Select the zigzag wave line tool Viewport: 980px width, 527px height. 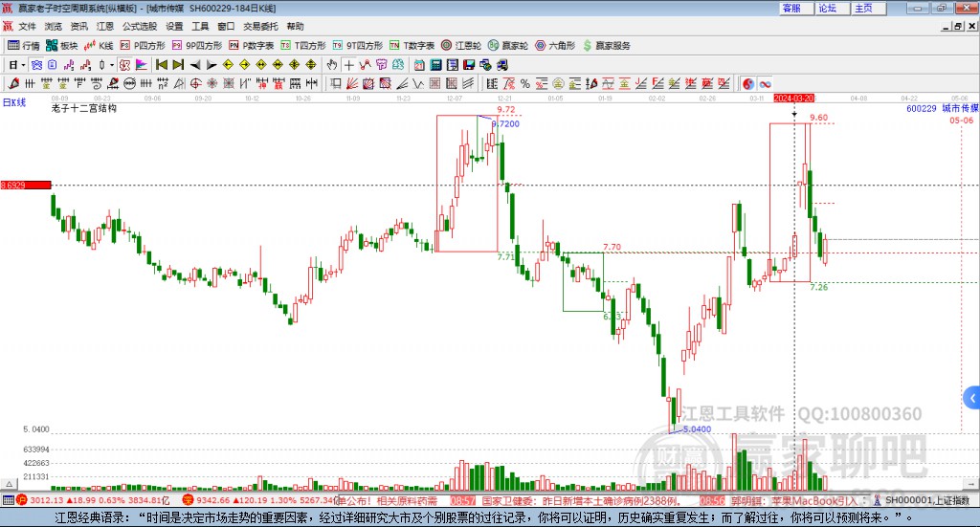pyautogui.click(x=418, y=83)
